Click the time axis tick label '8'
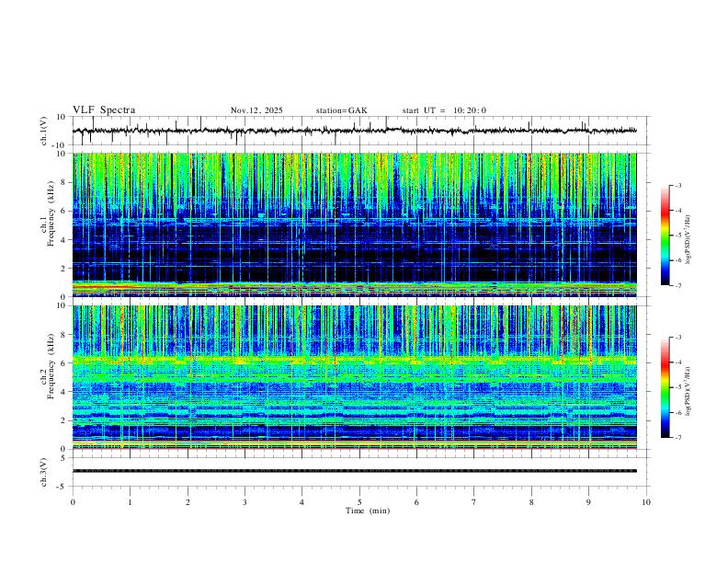This screenshot has height=563, width=728. click(531, 502)
